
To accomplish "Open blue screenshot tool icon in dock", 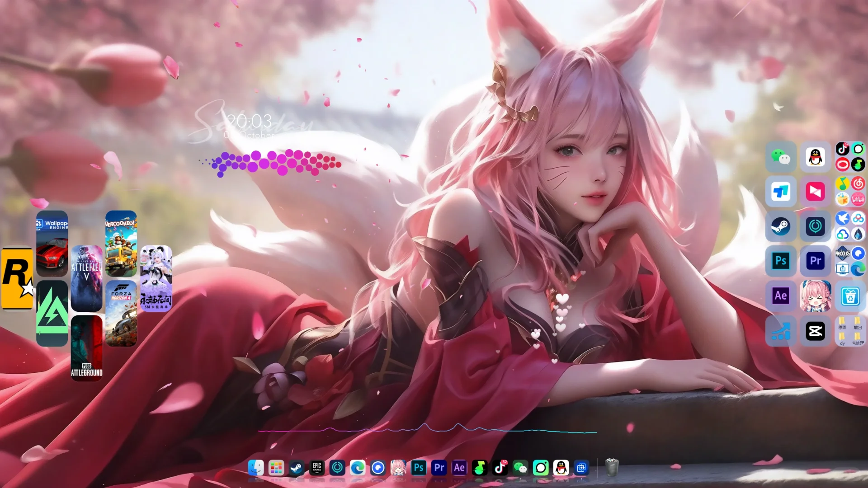I will (x=581, y=468).
